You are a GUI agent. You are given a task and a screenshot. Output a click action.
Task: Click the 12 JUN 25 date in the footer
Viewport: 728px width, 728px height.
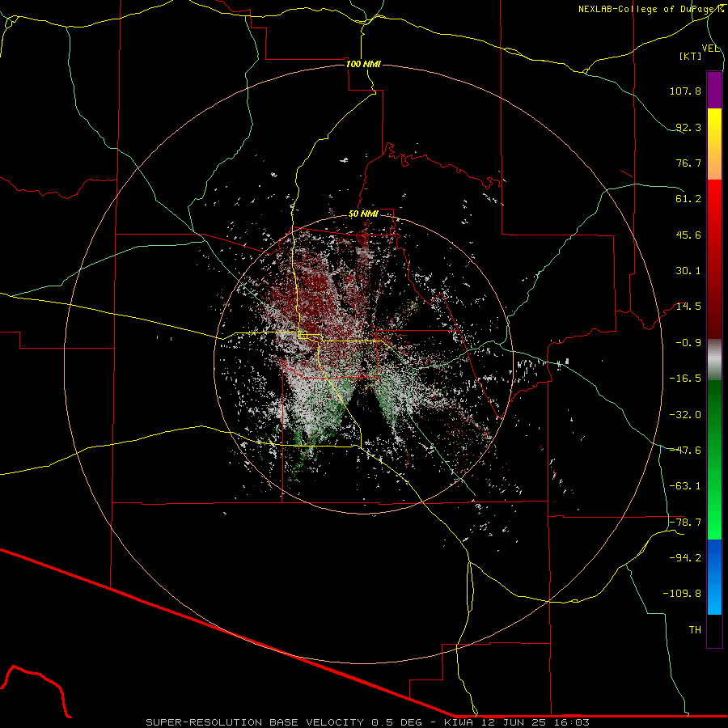point(515,722)
